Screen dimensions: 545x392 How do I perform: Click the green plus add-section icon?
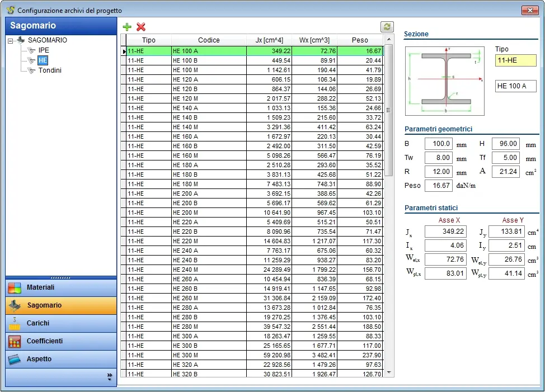pos(127,27)
